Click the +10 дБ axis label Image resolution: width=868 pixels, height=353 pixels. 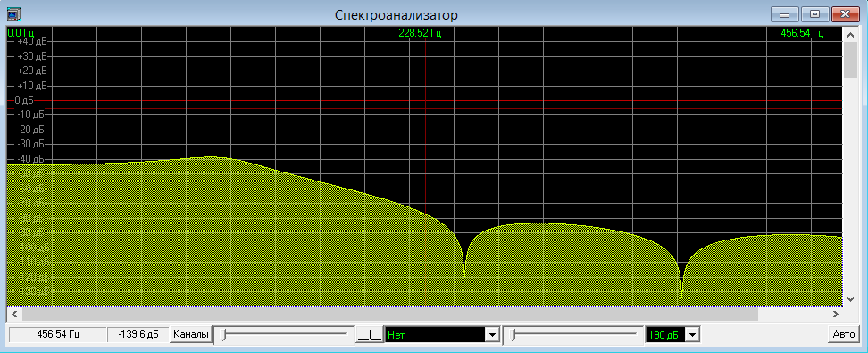tap(31, 87)
